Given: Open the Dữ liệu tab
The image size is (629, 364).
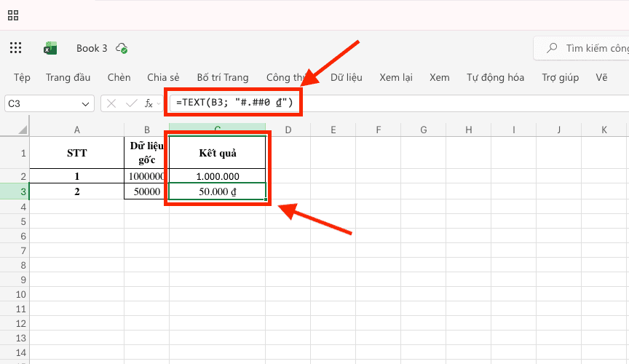Looking at the screenshot, I should [347, 77].
